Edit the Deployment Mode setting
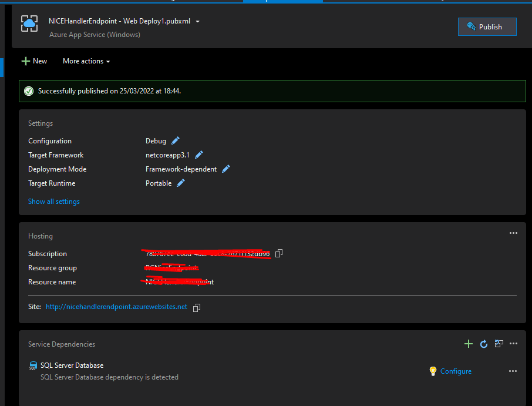 (x=226, y=169)
